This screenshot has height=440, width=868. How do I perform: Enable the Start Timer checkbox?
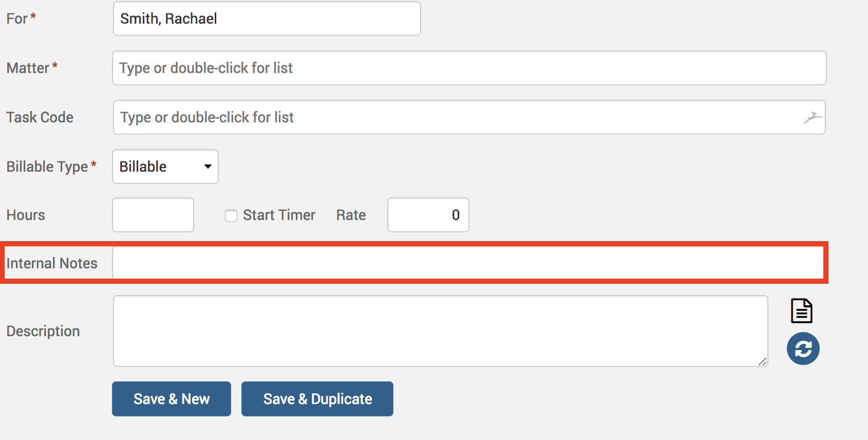(231, 215)
